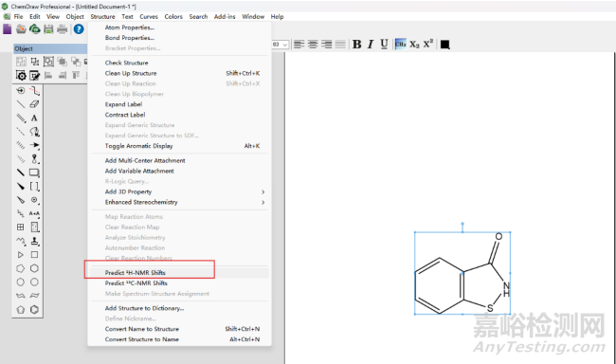Image resolution: width=616 pixels, height=364 pixels.
Task: Select the hashed bond tool
Action: click(21, 145)
